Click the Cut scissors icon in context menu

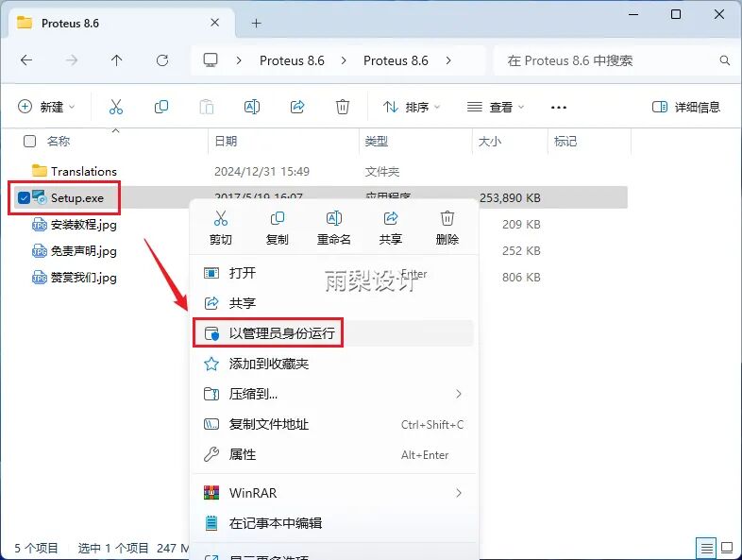pos(221,227)
